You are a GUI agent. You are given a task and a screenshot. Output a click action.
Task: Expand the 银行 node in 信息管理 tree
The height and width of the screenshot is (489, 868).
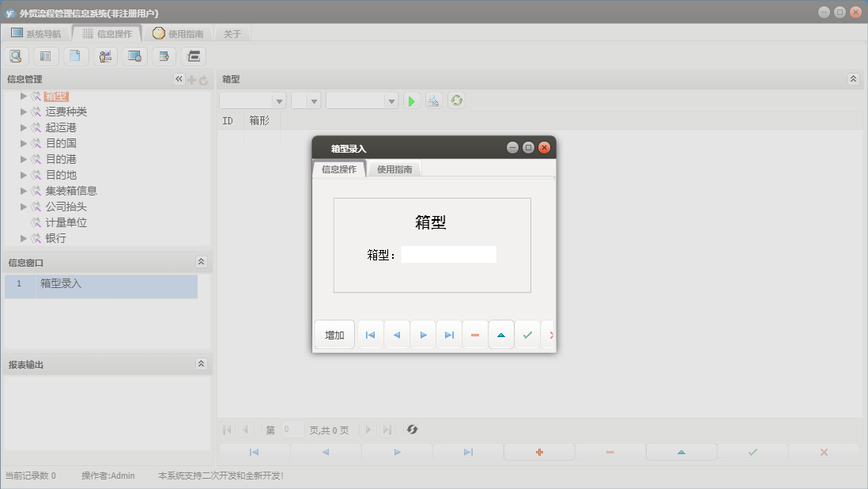(x=23, y=238)
